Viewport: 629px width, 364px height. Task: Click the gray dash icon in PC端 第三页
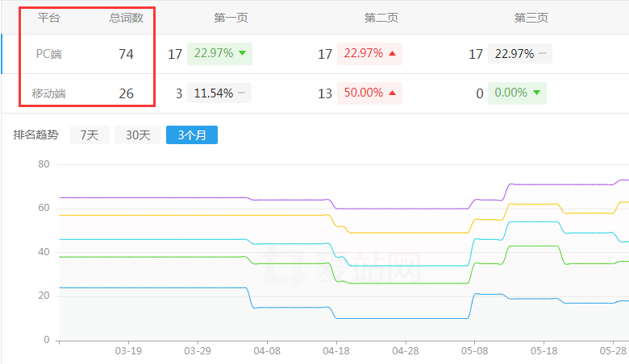543,54
